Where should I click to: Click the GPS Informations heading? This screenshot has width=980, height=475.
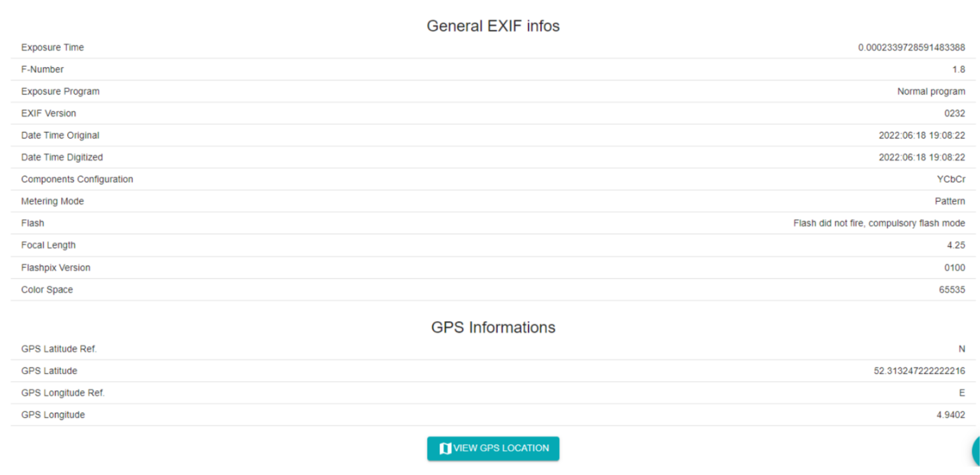[x=493, y=327]
